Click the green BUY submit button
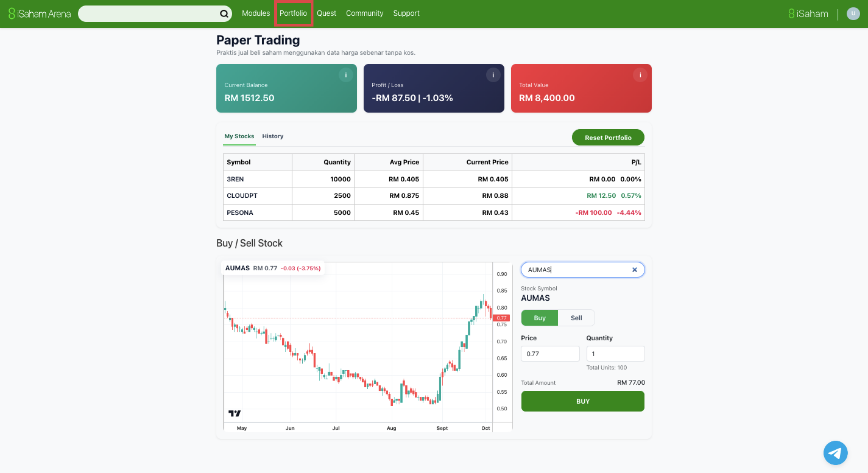868x473 pixels. (x=582, y=401)
